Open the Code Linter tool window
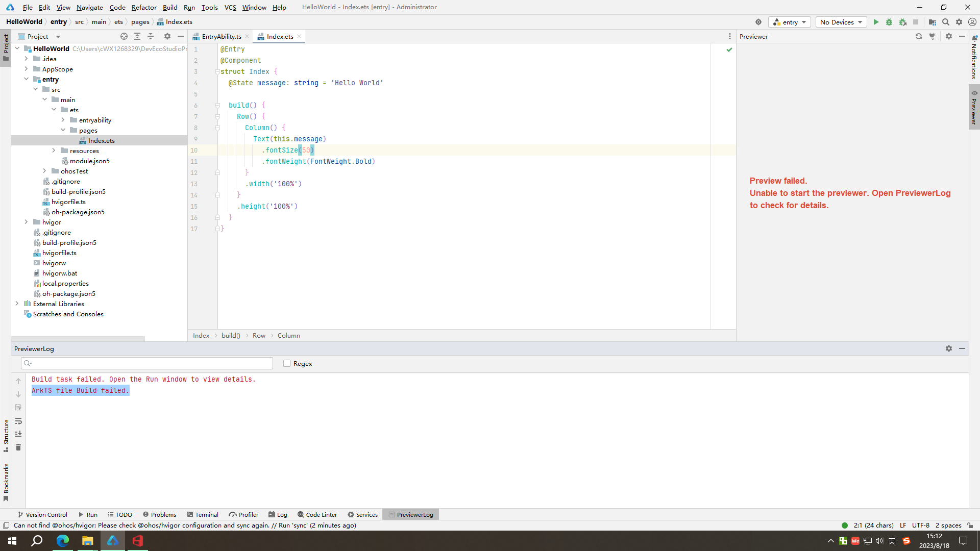This screenshot has width=980, height=551. 317,514
